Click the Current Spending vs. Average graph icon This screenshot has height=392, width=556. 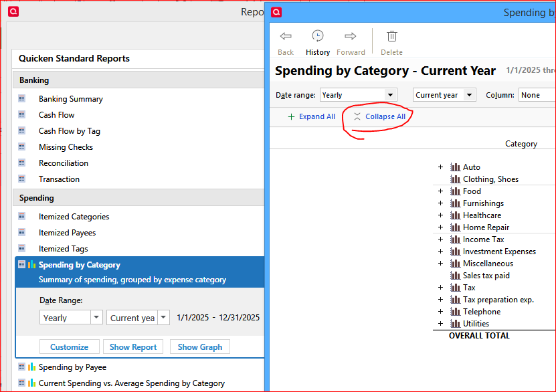[x=32, y=383]
